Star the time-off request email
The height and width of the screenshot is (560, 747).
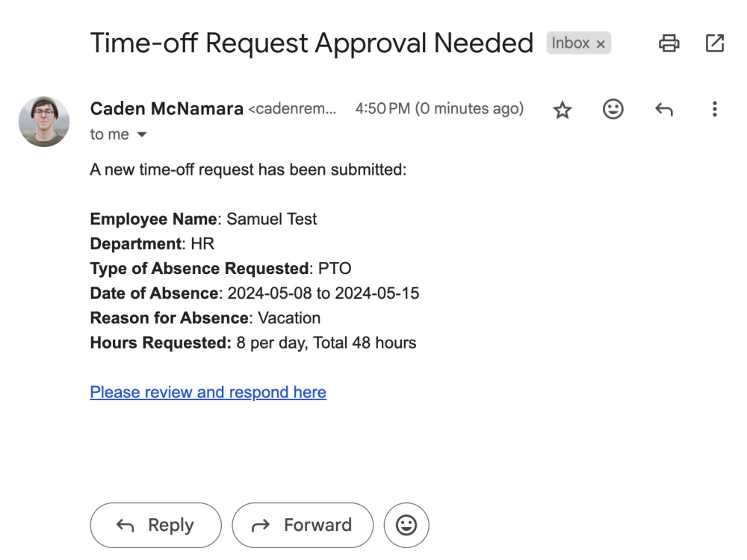[x=561, y=109]
